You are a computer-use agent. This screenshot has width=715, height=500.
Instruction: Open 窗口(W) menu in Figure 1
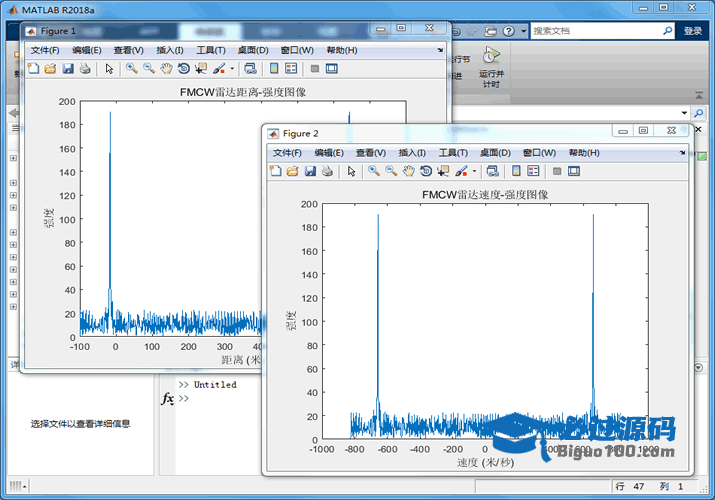[297, 50]
